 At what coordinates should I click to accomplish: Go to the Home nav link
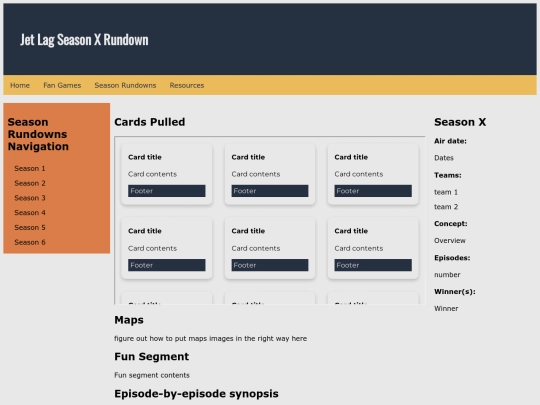tap(20, 85)
